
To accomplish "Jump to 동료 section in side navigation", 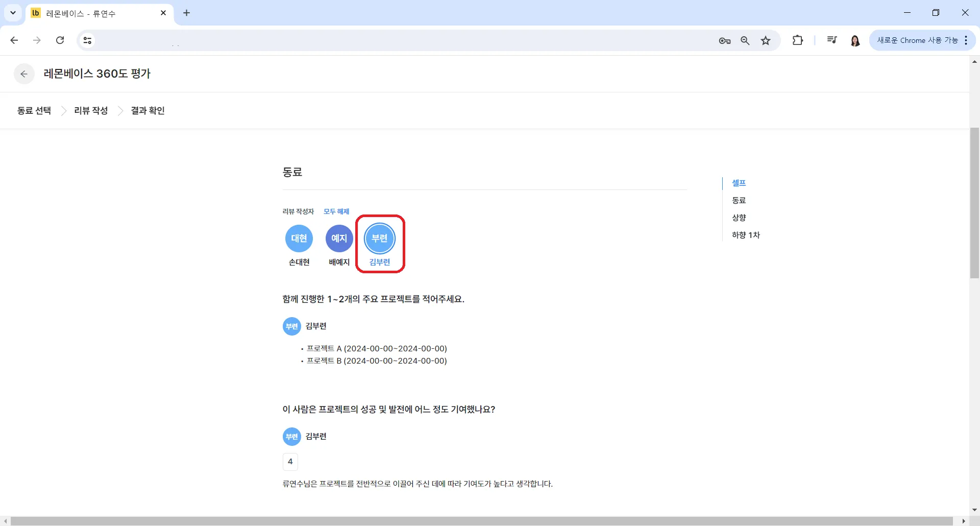I will (739, 200).
